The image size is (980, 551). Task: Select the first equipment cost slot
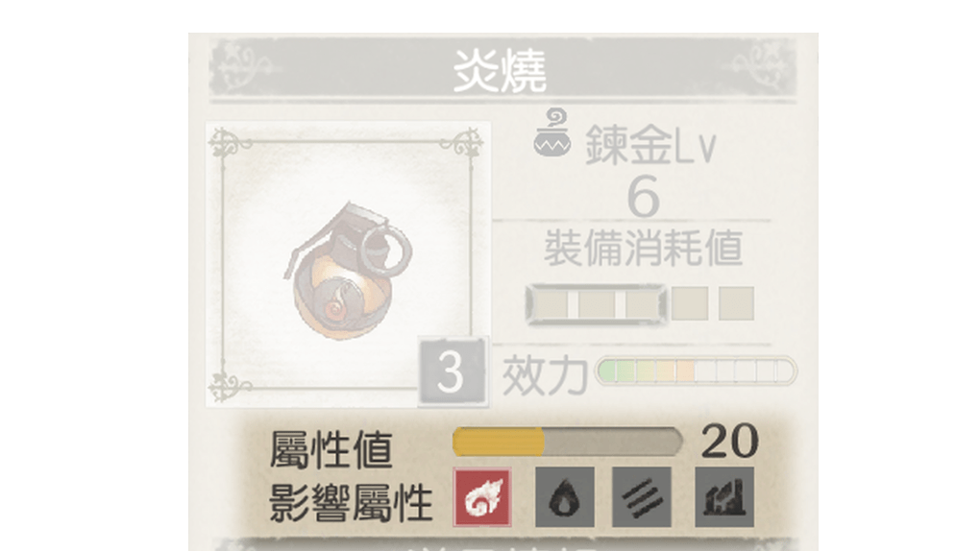tap(551, 304)
